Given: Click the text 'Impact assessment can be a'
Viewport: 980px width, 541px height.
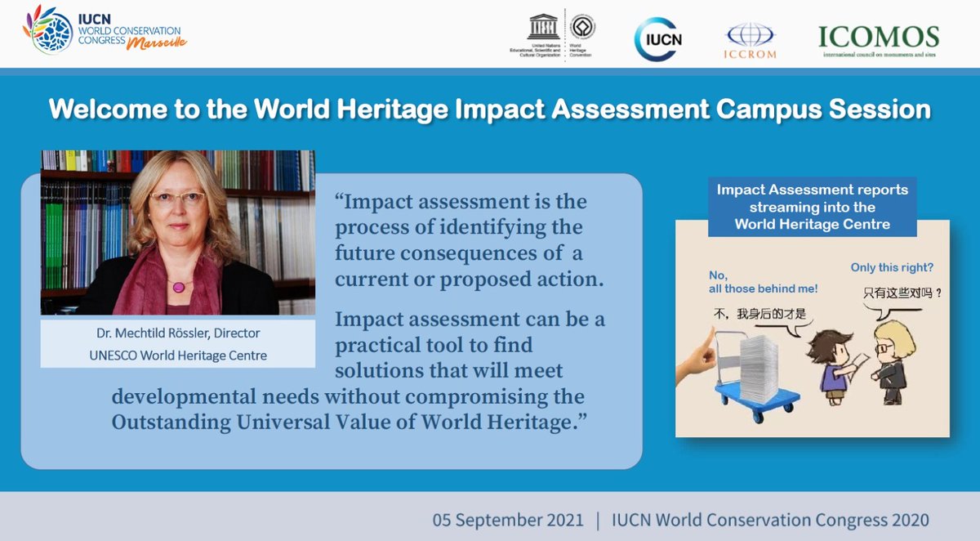Looking at the screenshot, I should click(x=470, y=319).
